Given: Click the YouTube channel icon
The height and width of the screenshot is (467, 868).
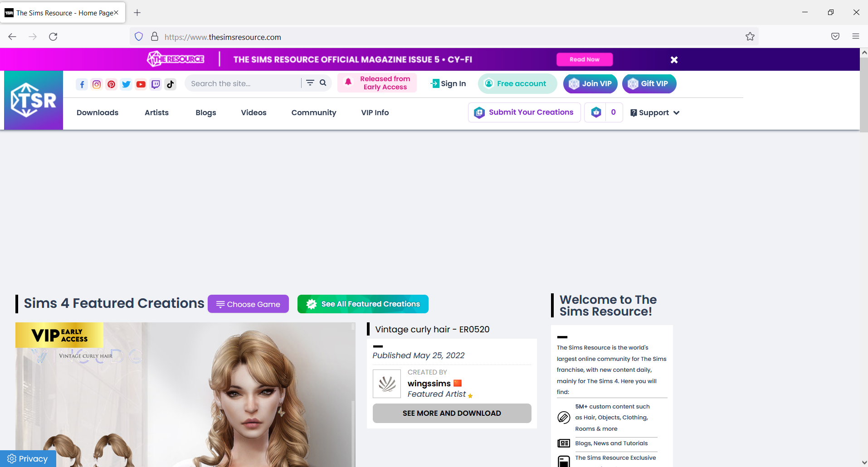Looking at the screenshot, I should (x=141, y=84).
